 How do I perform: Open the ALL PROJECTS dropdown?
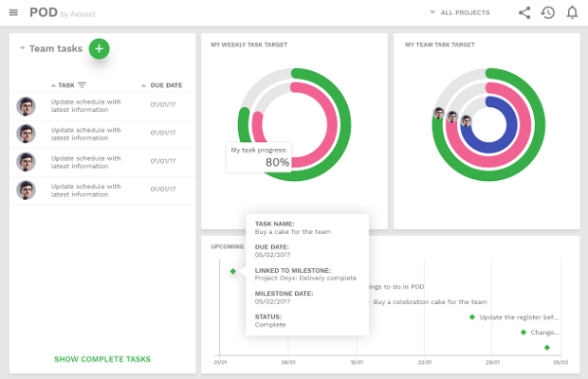tap(459, 13)
